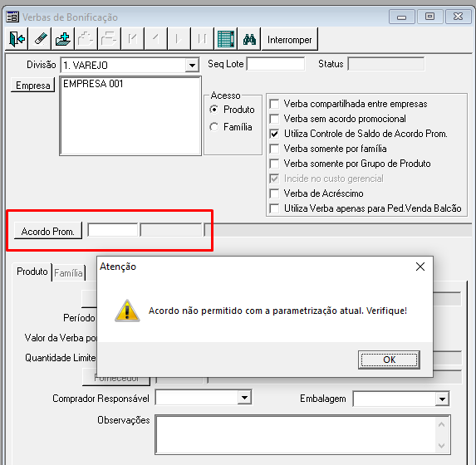Click the disabled delete record icon
The width and height of the screenshot is (476, 465).
coord(109,39)
